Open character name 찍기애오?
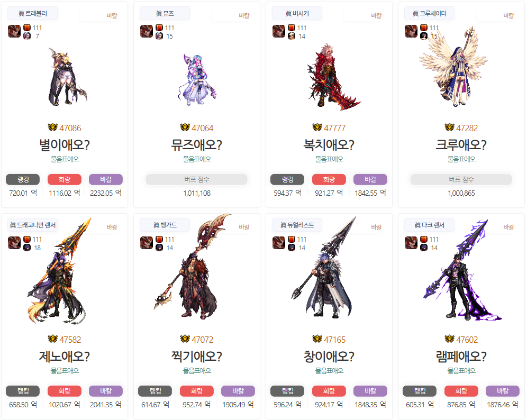527x420 pixels. [x=197, y=357]
